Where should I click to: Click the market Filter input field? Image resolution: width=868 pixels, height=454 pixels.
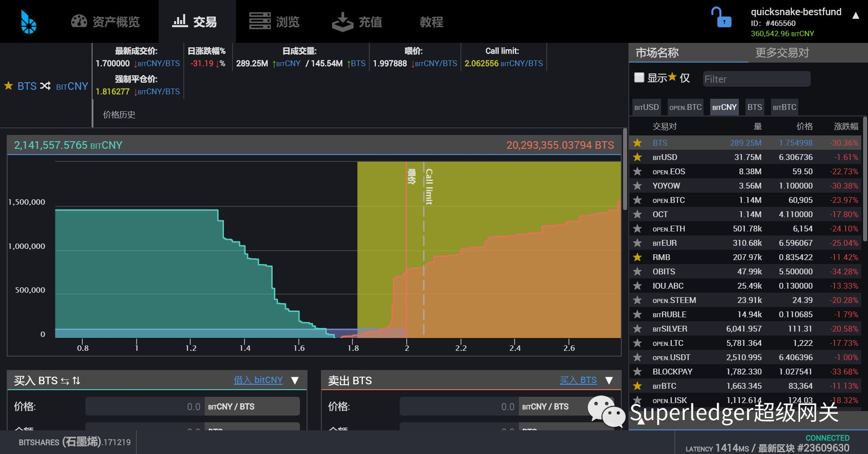click(756, 79)
